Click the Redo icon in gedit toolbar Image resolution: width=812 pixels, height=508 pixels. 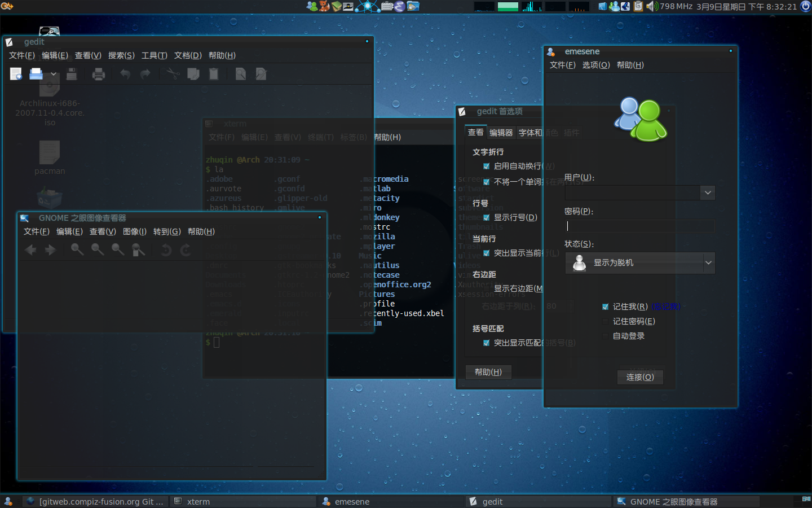click(x=145, y=74)
